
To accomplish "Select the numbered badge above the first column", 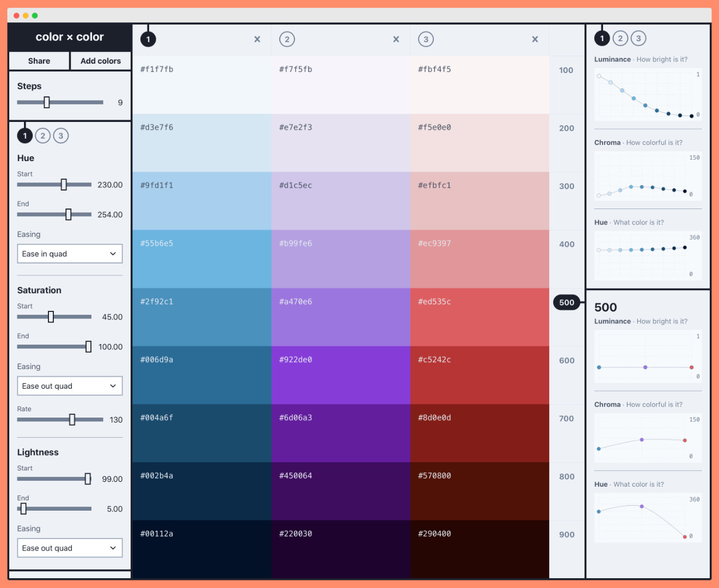I will click(148, 39).
